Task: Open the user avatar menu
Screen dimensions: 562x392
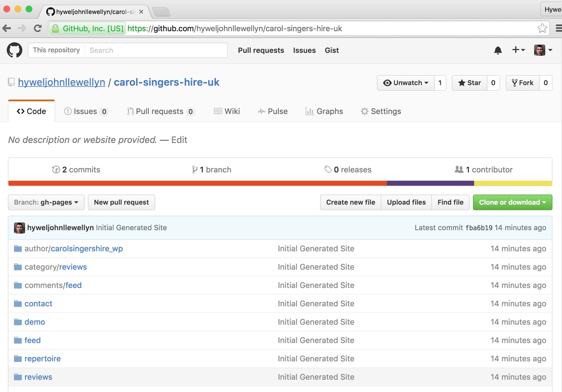Action: pos(543,50)
